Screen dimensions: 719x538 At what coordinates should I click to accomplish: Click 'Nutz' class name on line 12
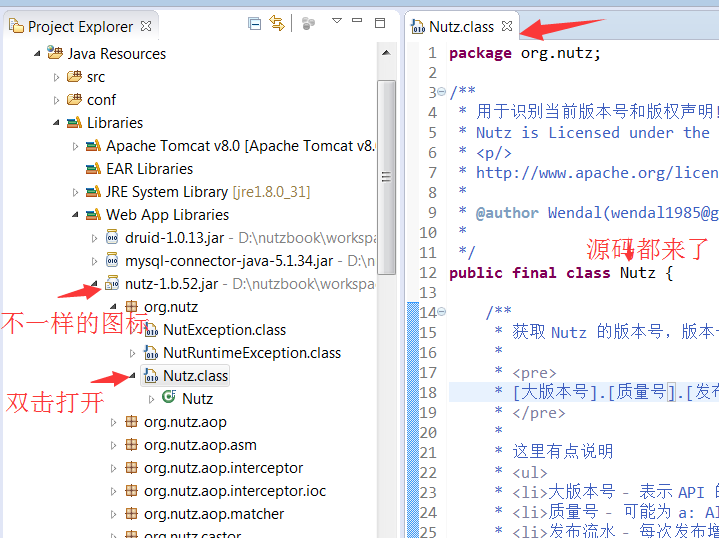click(x=637, y=273)
